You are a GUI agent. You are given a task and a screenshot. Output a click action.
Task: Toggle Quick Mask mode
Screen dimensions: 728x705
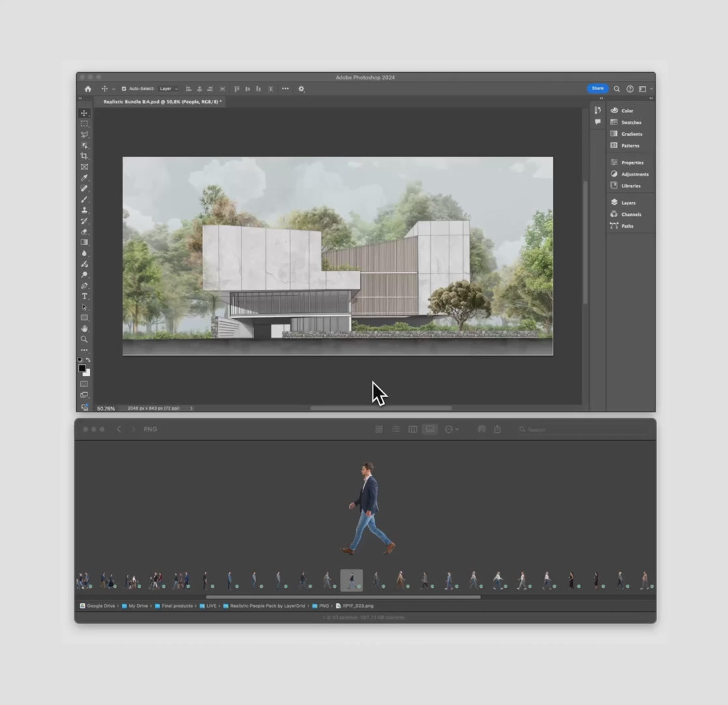click(84, 384)
